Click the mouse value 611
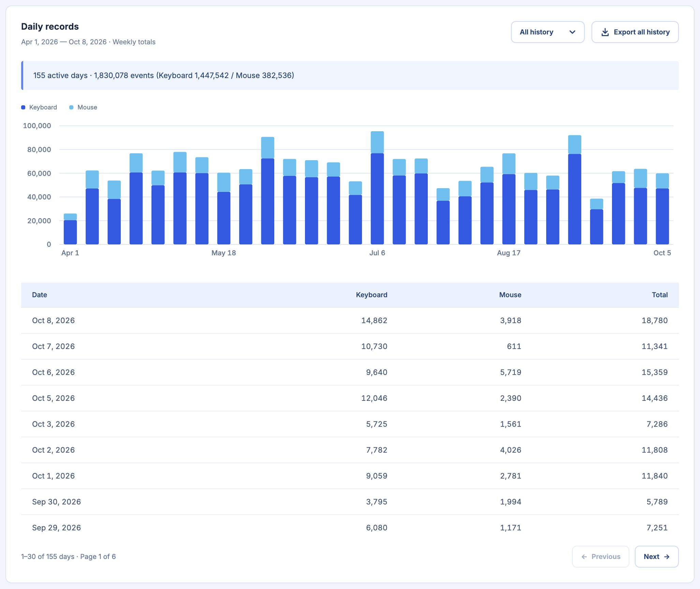Image resolution: width=700 pixels, height=589 pixels. click(x=514, y=346)
